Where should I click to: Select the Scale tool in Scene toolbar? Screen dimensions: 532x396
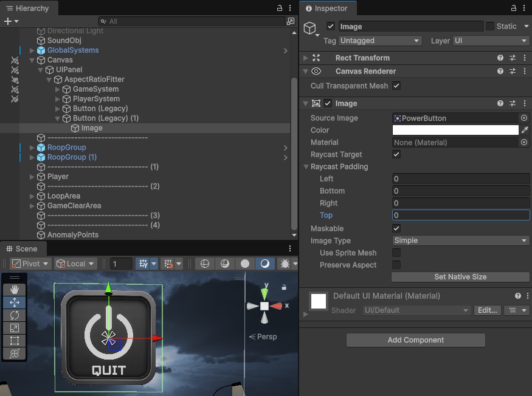(15, 328)
